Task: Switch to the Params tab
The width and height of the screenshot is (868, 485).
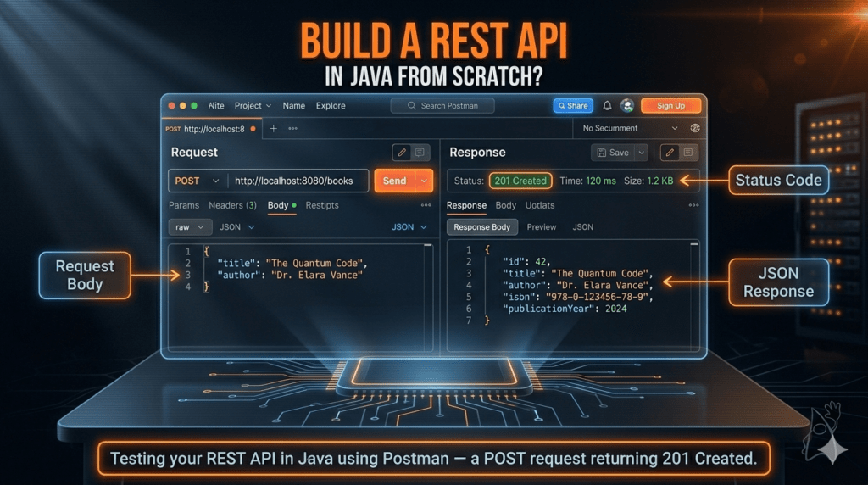Action: pos(184,205)
